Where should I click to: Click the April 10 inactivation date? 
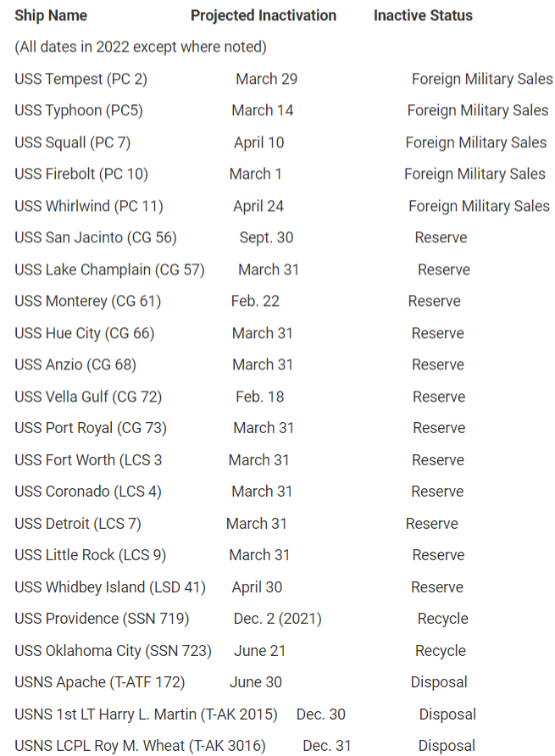click(x=259, y=142)
